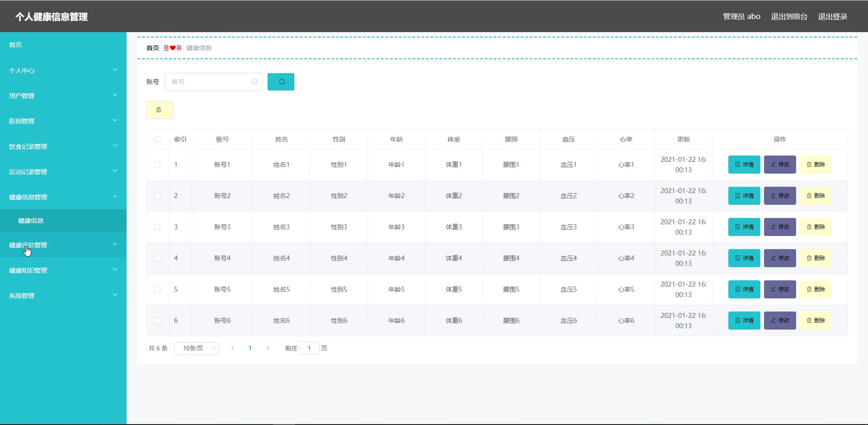868x425 pixels.
Task: Open 详情 for row 账号6
Action: [744, 321]
